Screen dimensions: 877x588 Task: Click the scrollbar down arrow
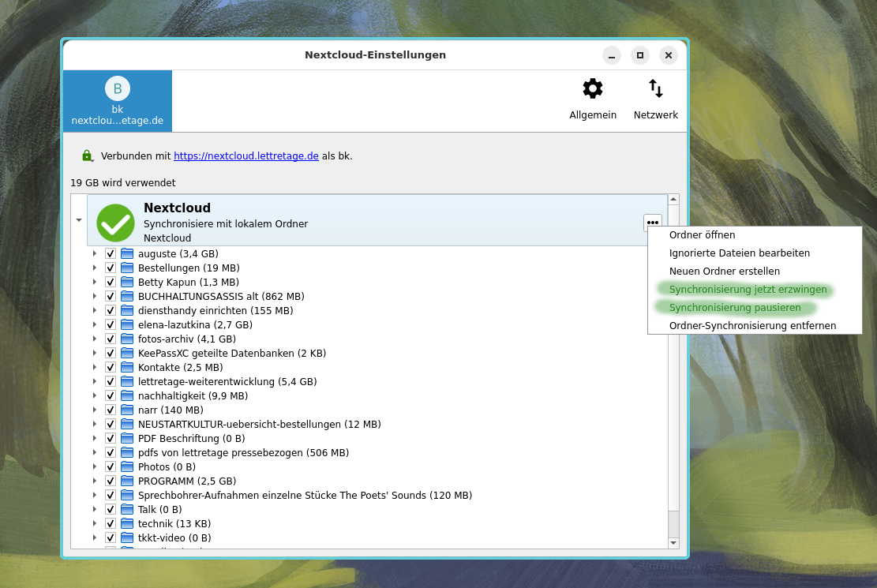673,543
